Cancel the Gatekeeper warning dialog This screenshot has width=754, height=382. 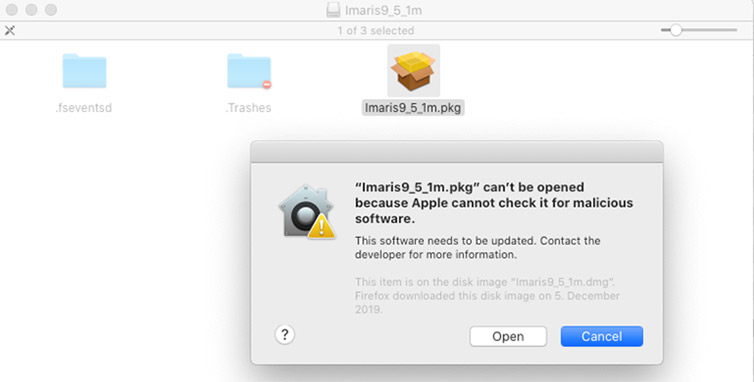click(602, 336)
